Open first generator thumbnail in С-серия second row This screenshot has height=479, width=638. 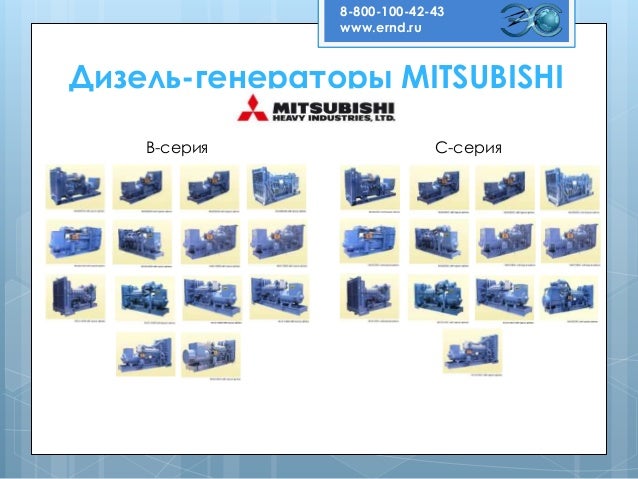370,241
